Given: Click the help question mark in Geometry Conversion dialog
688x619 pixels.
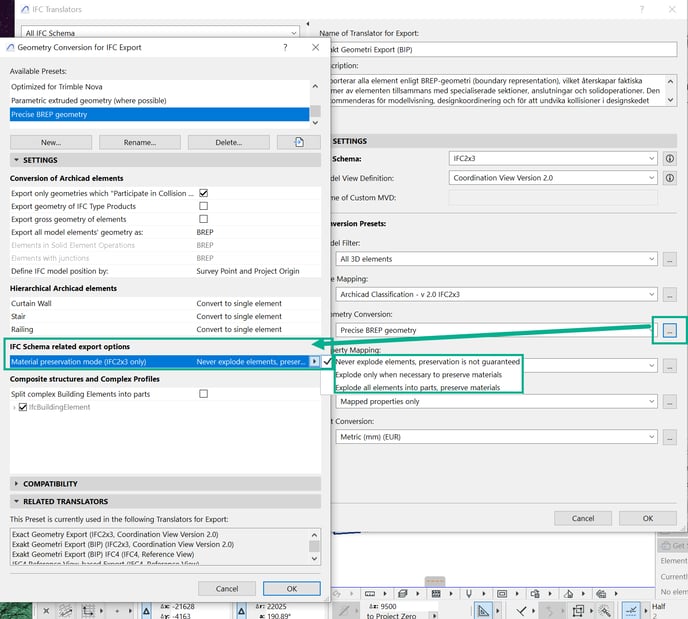Looking at the screenshot, I should pos(285,47).
